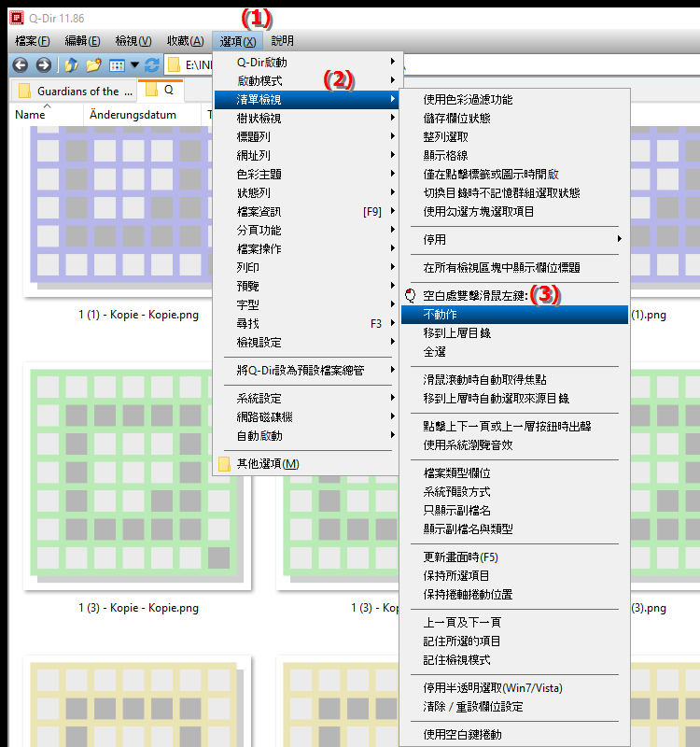
Task: Select the 移到上層目錄 double-click option
Action: tap(515, 333)
